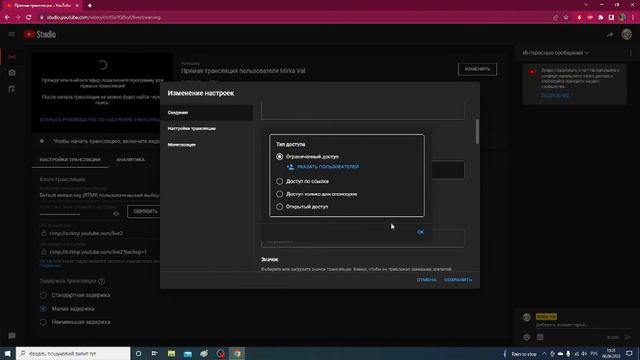This screenshot has height=360, width=640.
Task: Click the YouTube Studio logo
Action: pos(40,35)
